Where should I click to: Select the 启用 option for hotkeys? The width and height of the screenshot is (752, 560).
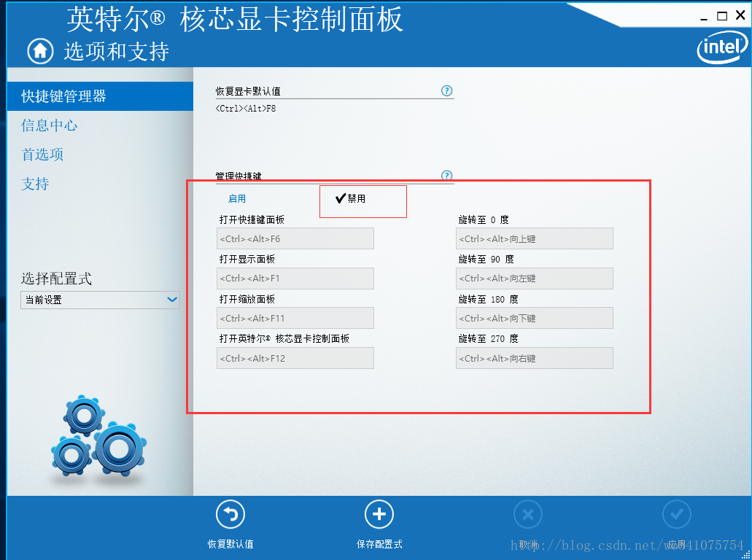coord(237,198)
